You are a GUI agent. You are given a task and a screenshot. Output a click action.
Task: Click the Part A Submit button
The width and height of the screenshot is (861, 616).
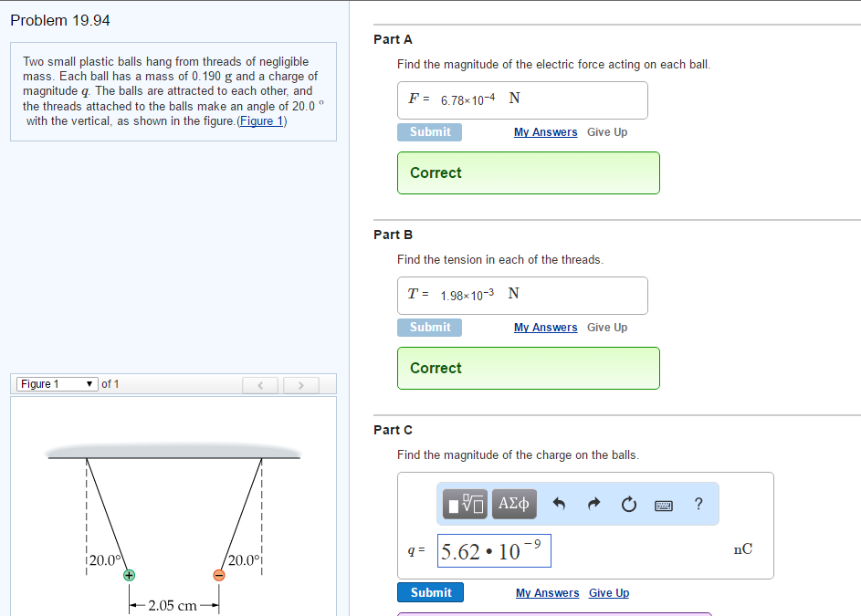pos(429,132)
